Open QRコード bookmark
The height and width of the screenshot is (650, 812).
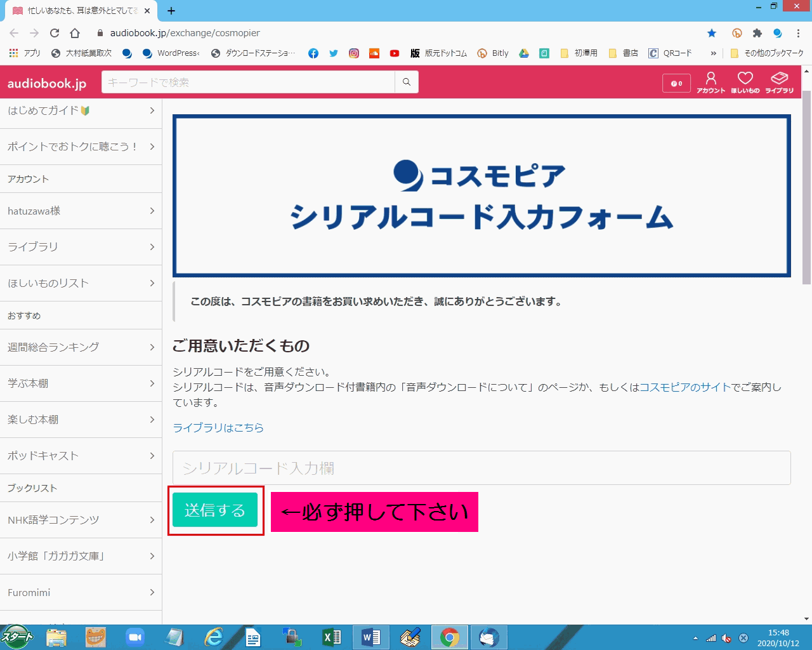tap(670, 53)
